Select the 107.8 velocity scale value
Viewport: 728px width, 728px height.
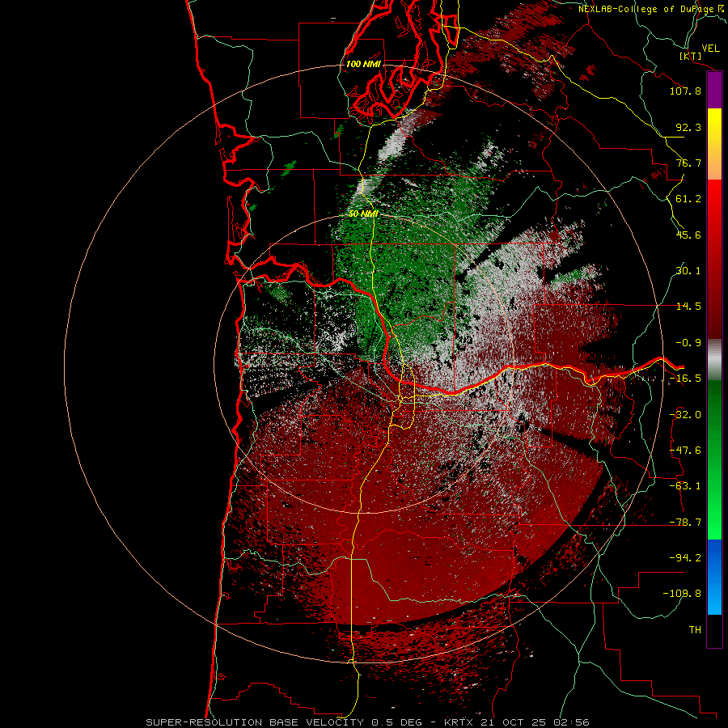coord(685,91)
